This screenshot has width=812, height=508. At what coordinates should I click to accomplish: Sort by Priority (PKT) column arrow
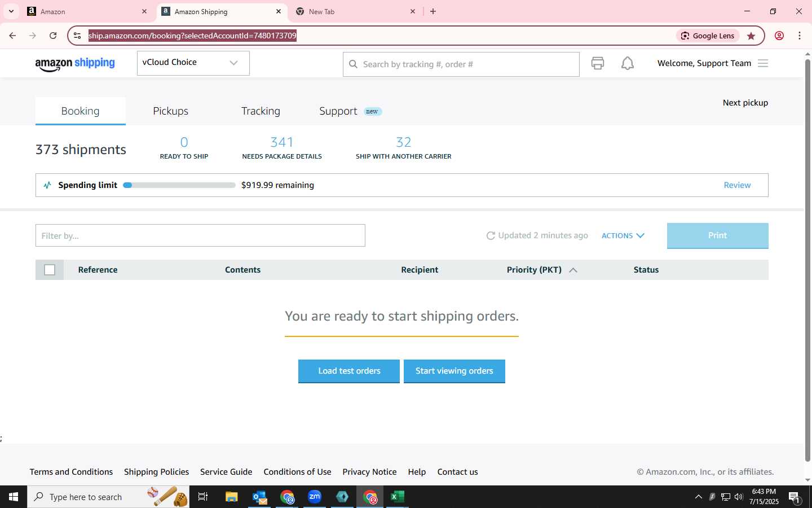coord(573,270)
